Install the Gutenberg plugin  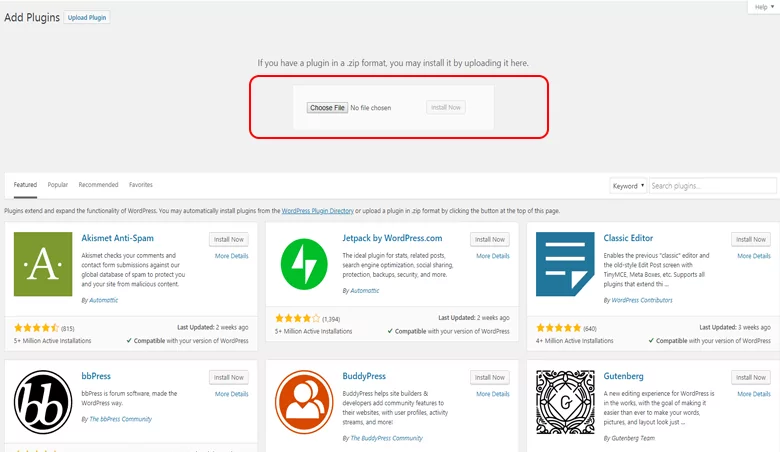(751, 377)
